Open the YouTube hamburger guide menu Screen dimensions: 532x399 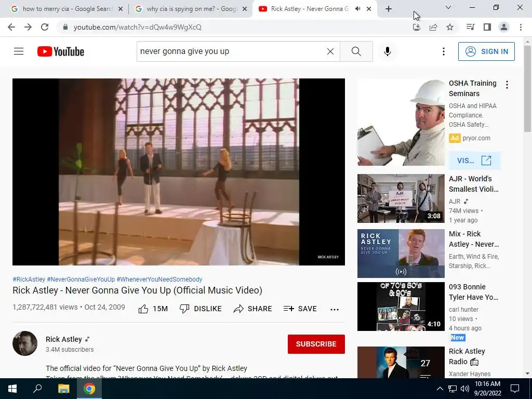pos(19,51)
